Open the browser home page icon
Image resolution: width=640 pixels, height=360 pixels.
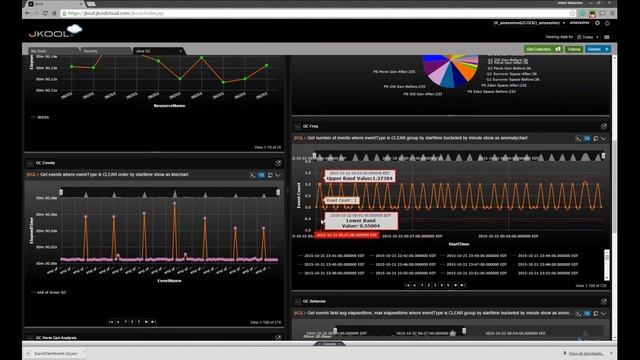tap(54, 13)
